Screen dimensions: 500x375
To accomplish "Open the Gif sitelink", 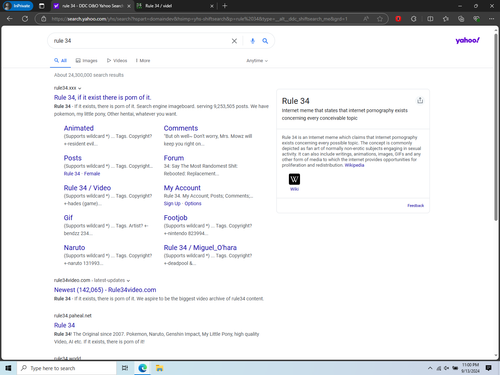I will 68,218.
